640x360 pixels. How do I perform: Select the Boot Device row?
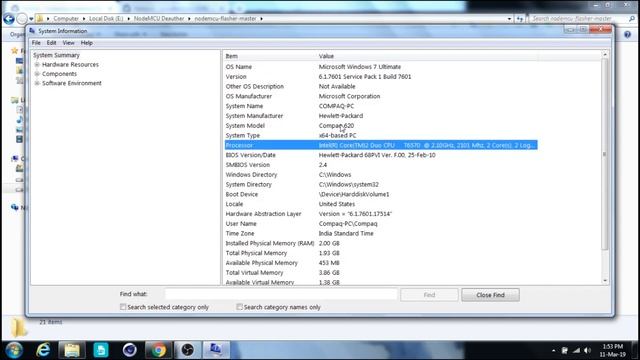(x=381, y=194)
